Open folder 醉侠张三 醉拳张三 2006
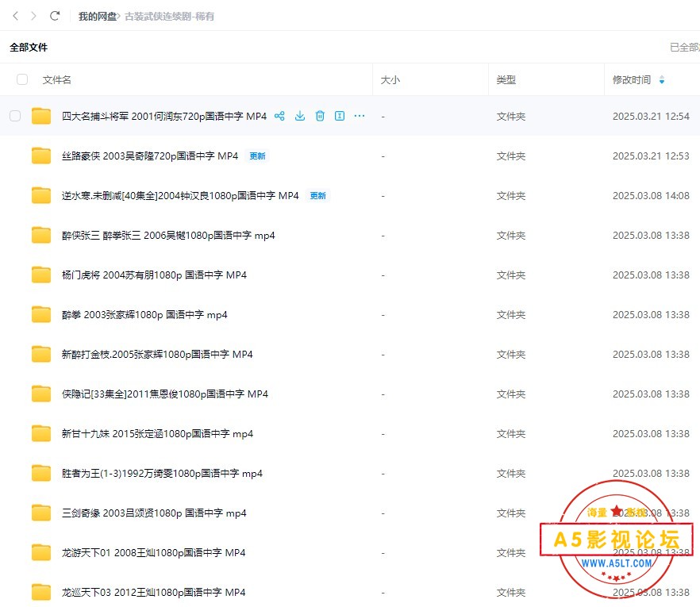 168,235
